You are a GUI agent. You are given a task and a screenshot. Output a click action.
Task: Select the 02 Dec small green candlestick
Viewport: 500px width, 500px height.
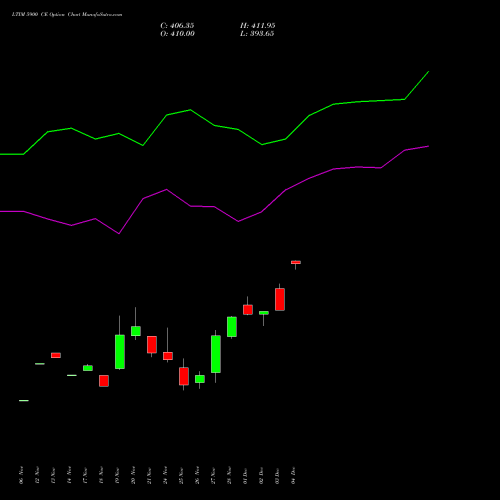tap(264, 313)
